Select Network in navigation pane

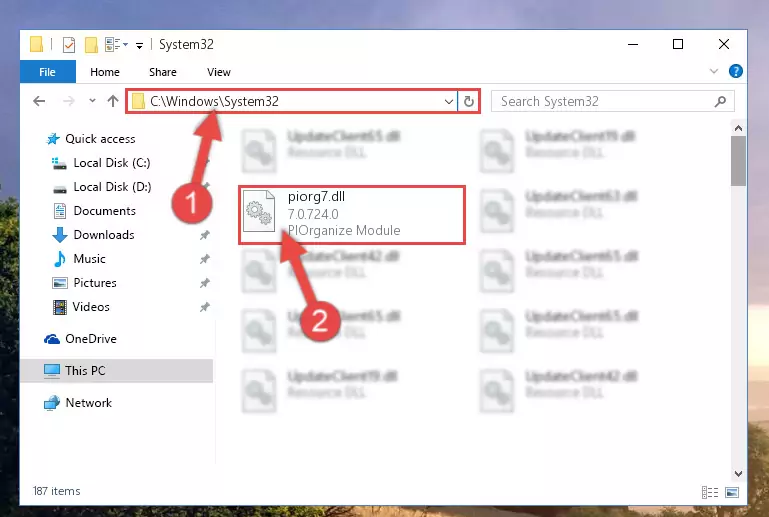click(x=88, y=403)
